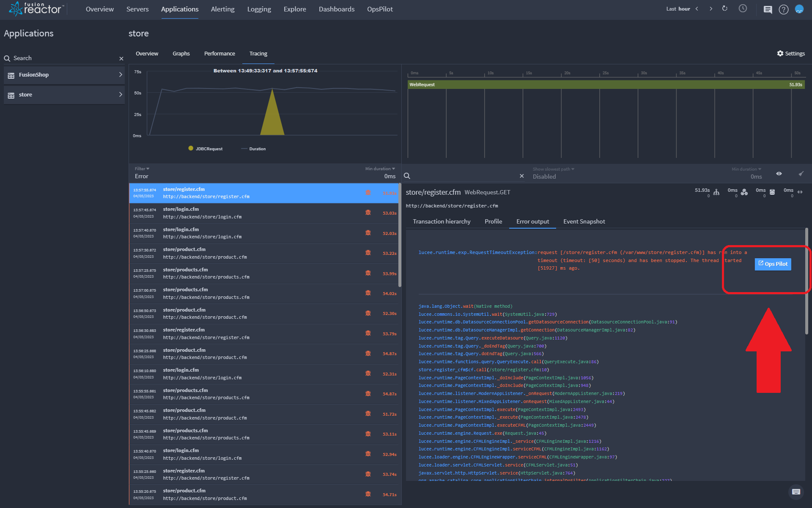This screenshot has width=812, height=508.
Task: Click FusionShop table icon in sidebar
Action: coord(11,75)
